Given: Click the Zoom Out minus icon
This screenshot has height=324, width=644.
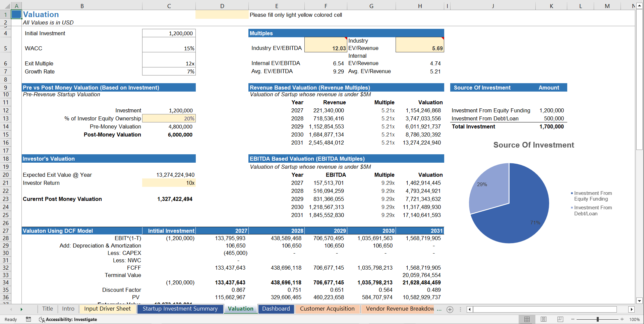Looking at the screenshot, I should (573, 319).
